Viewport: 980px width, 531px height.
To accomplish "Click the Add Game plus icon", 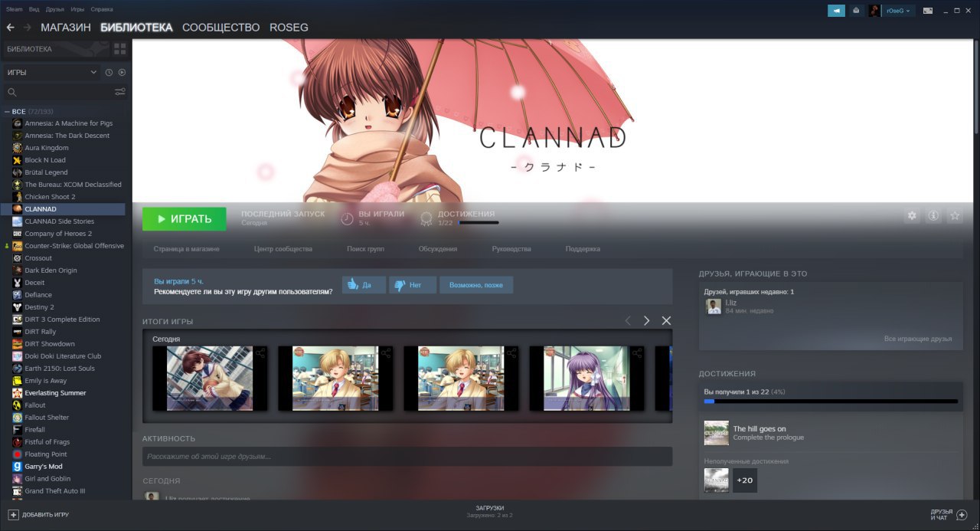I will 13,515.
